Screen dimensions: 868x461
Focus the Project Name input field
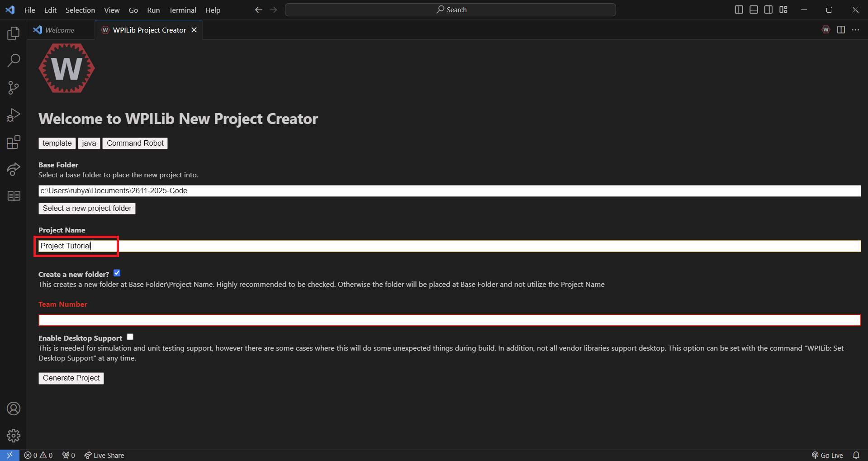(x=450, y=246)
